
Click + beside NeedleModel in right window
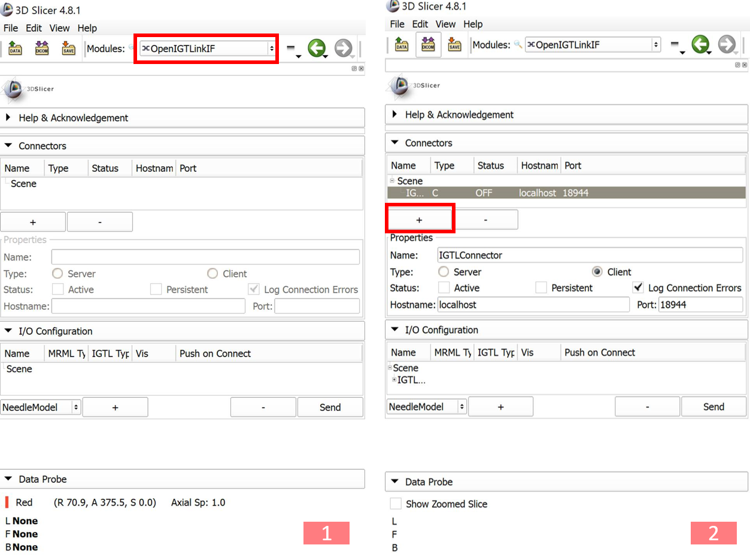[501, 407]
